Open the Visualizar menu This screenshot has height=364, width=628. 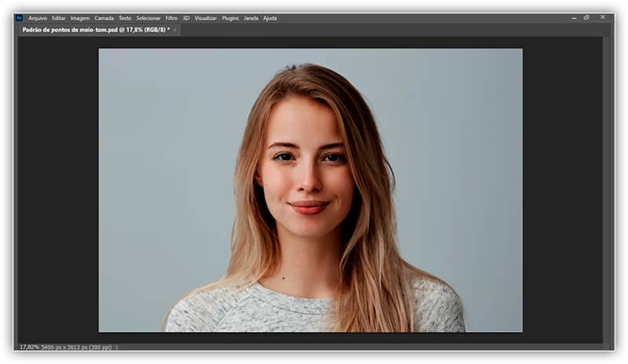(x=206, y=18)
